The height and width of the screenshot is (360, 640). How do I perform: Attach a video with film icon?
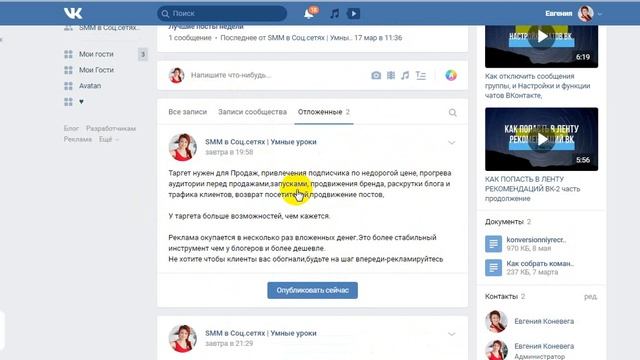tap(391, 76)
